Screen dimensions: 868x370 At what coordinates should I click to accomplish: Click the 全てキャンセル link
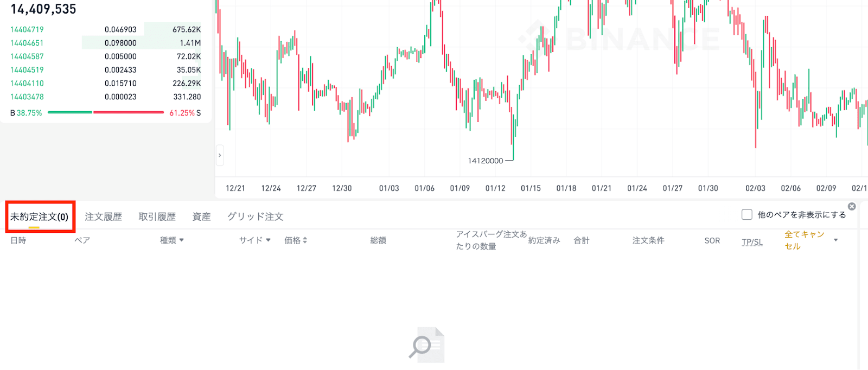804,240
